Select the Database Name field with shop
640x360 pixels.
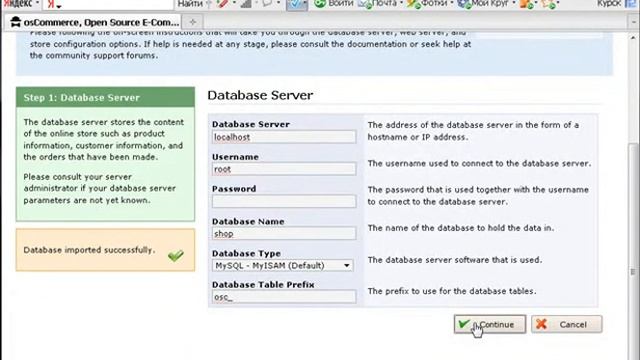click(x=284, y=233)
